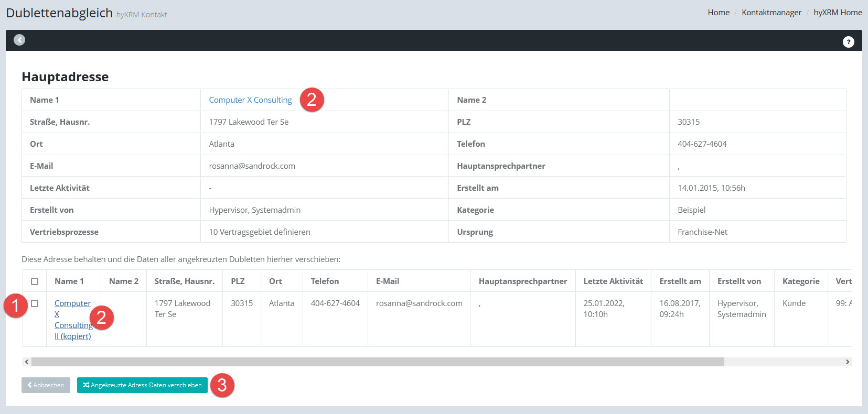Click the back arrow icon in dark toolbar
Viewport: 868px width, 414px height.
(x=19, y=40)
